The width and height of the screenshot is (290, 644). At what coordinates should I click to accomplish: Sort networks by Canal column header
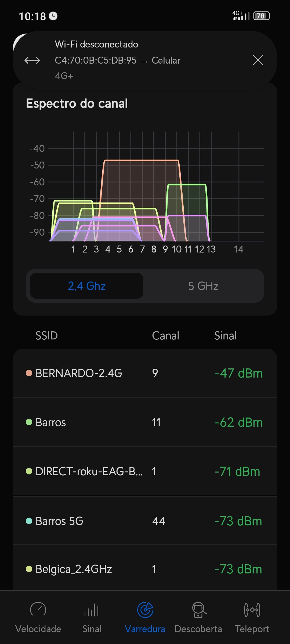165,335
